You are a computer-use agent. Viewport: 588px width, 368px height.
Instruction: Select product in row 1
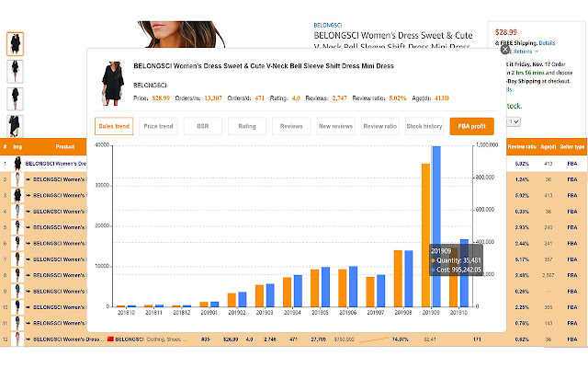[55, 164]
